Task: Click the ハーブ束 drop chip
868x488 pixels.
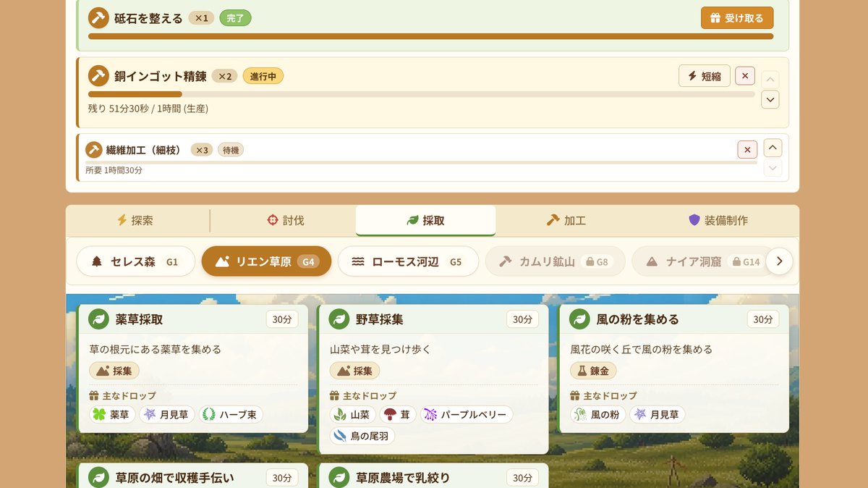Action: click(231, 415)
